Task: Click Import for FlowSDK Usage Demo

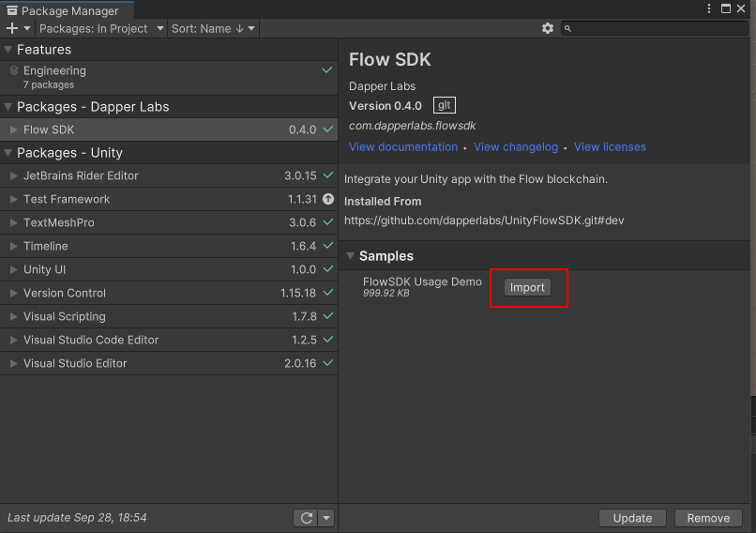Action: coord(527,287)
